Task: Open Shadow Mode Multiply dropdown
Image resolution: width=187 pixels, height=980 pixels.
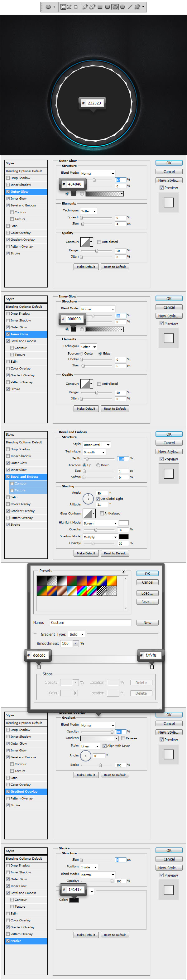Action: click(100, 537)
